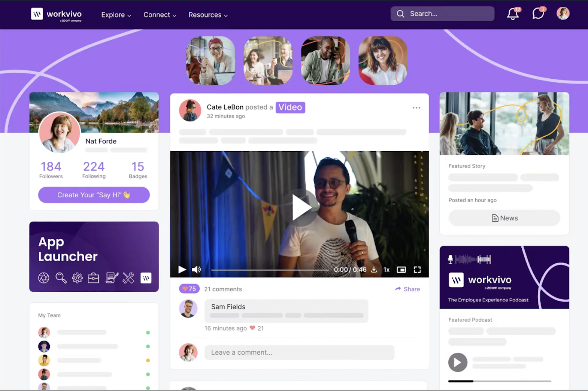Click the News tag on Featured Story

504,218
